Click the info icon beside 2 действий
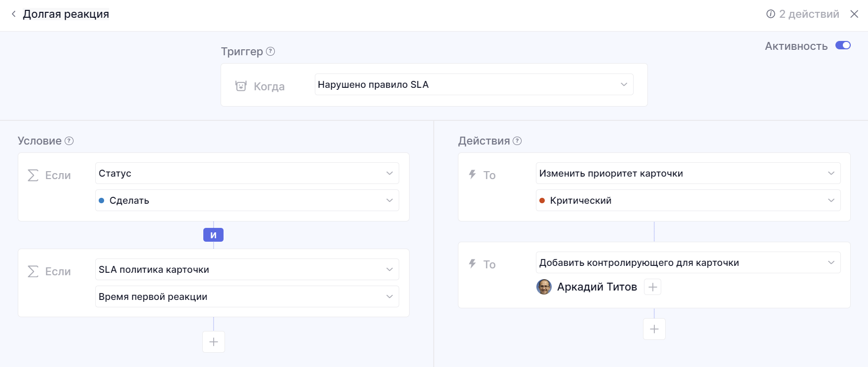 (x=770, y=14)
